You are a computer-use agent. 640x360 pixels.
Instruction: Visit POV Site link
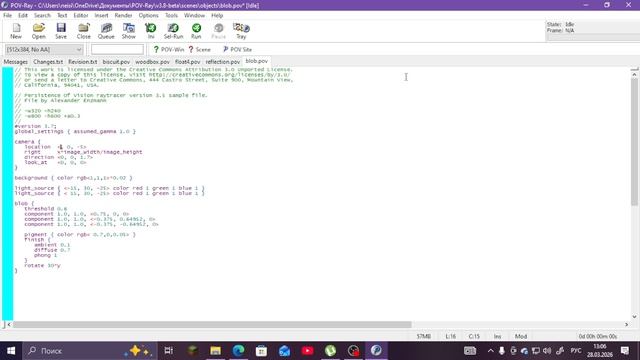(237, 49)
